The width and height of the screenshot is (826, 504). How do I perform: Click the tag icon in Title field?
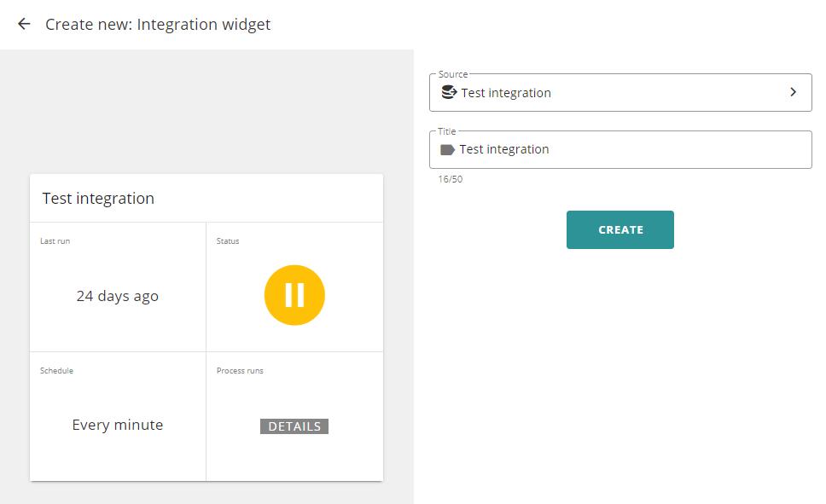[447, 149]
